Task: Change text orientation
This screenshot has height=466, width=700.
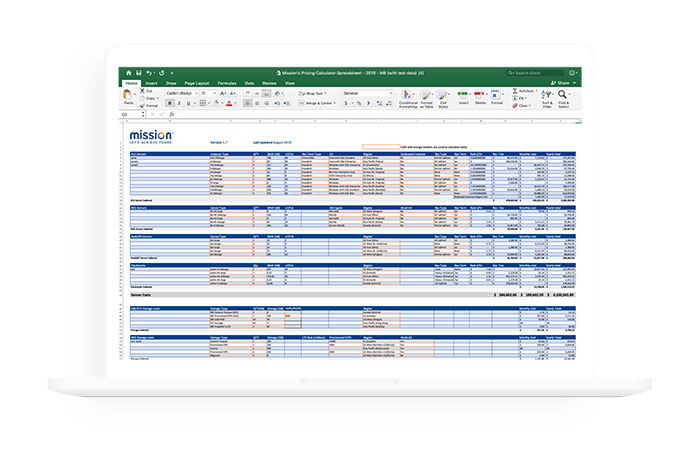Action: click(277, 93)
